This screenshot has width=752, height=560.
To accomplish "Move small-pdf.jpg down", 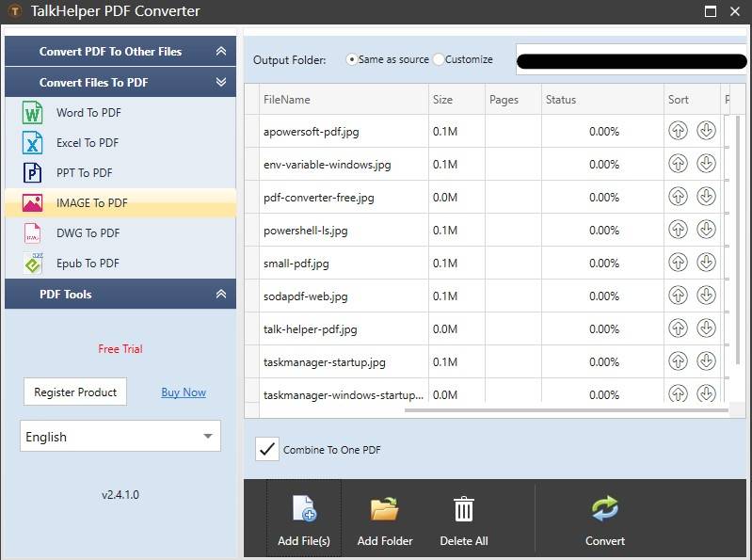I will 706,263.
